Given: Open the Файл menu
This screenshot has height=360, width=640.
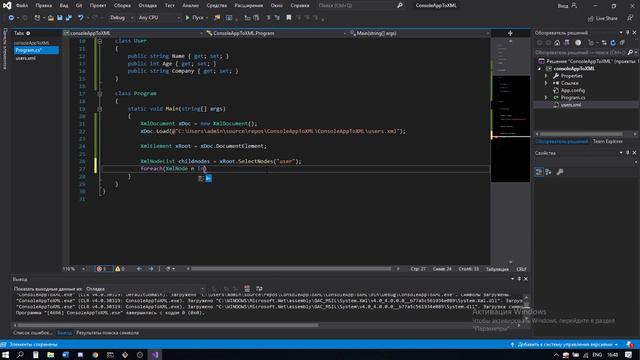Looking at the screenshot, I should point(22,5).
